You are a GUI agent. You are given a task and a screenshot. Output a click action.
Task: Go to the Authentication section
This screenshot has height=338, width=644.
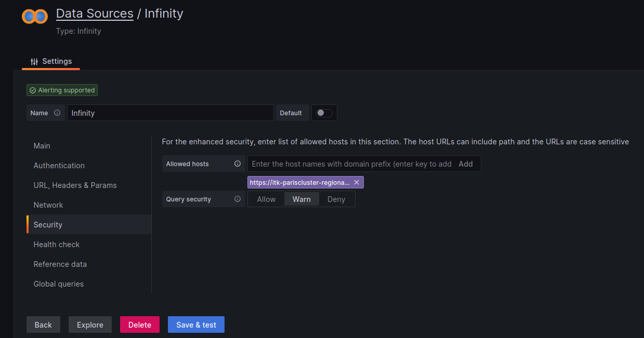(59, 166)
